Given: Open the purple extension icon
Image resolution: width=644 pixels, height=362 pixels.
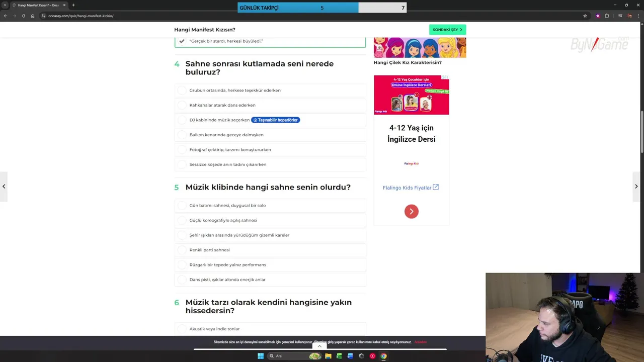Looking at the screenshot, I should [x=598, y=16].
